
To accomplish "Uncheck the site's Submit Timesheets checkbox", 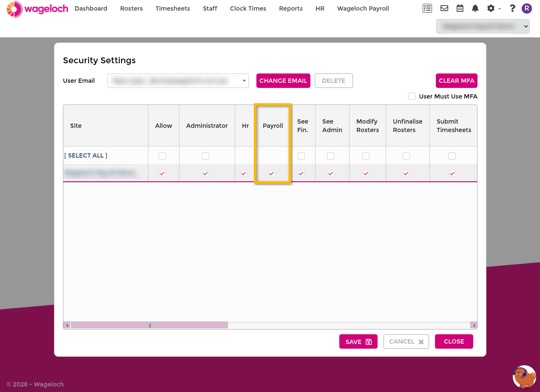I will pos(452,173).
